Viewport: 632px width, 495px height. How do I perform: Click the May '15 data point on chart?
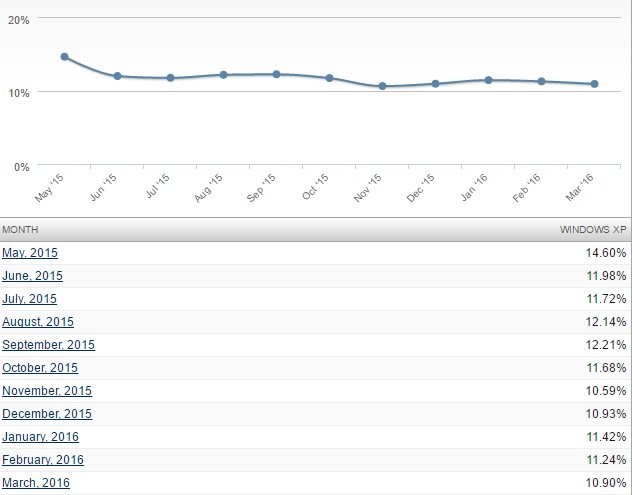pos(64,57)
